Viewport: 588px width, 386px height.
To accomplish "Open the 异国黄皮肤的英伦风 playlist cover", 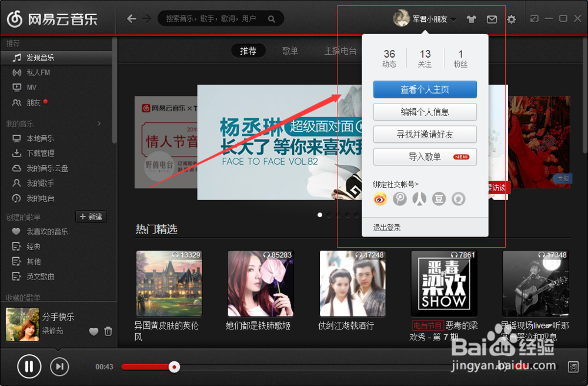I will coord(169,283).
